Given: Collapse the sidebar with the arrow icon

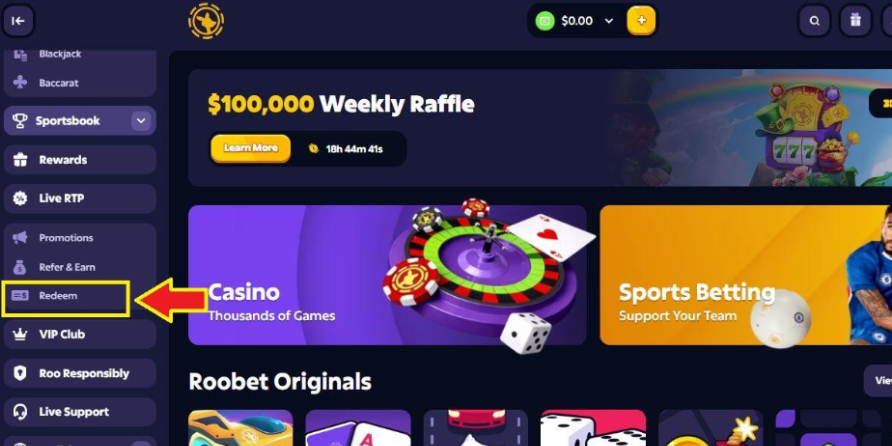Looking at the screenshot, I should pos(18,20).
